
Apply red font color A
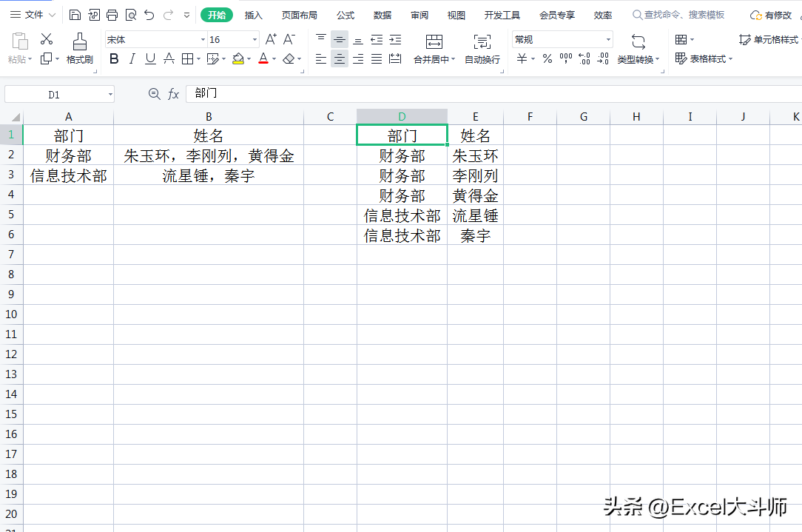coord(263,59)
